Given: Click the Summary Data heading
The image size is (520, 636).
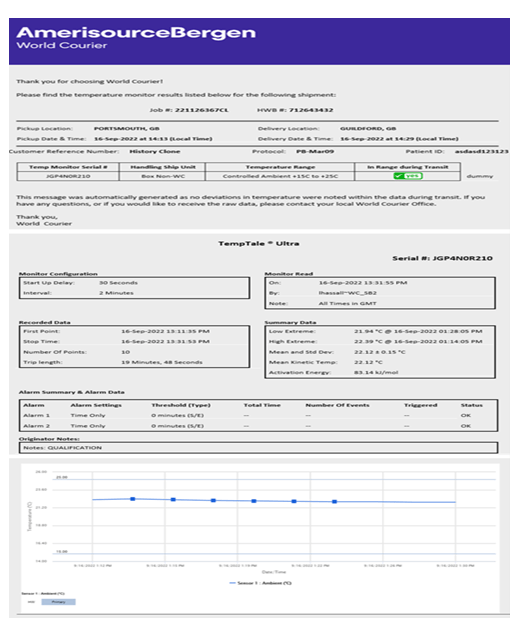Looking at the screenshot, I should click(290, 322).
